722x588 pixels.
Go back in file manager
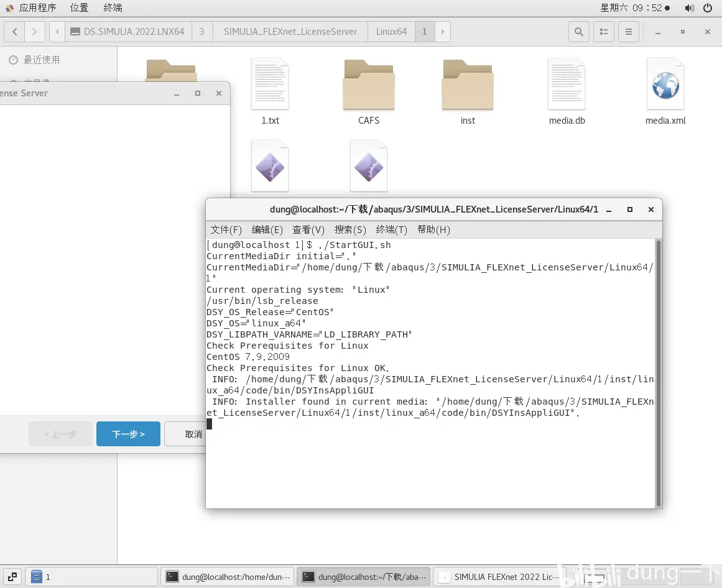[x=15, y=32]
